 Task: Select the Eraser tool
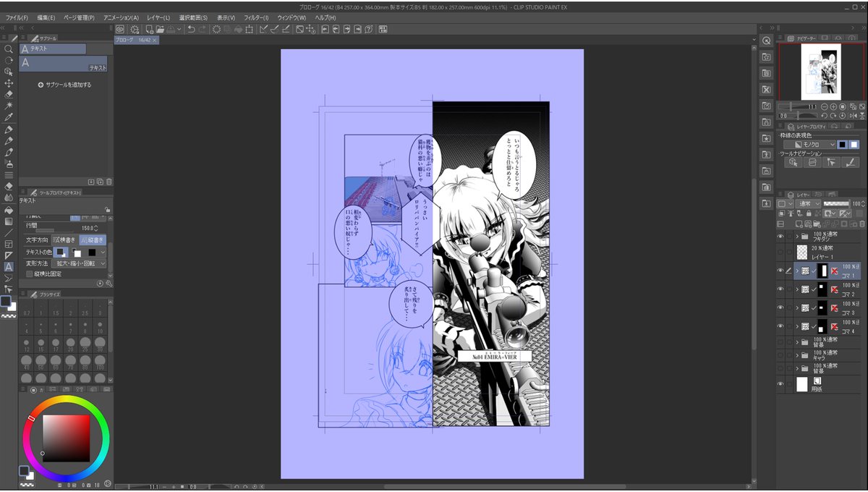[x=9, y=186]
